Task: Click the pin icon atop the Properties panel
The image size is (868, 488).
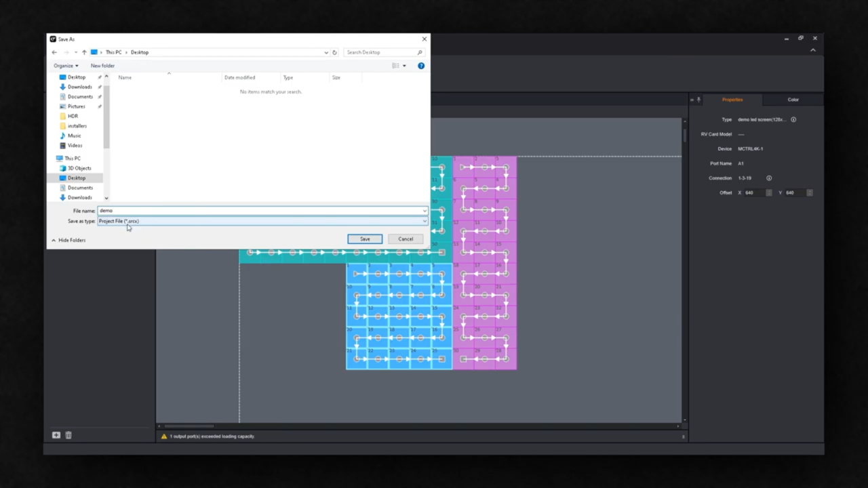Action: tap(699, 99)
